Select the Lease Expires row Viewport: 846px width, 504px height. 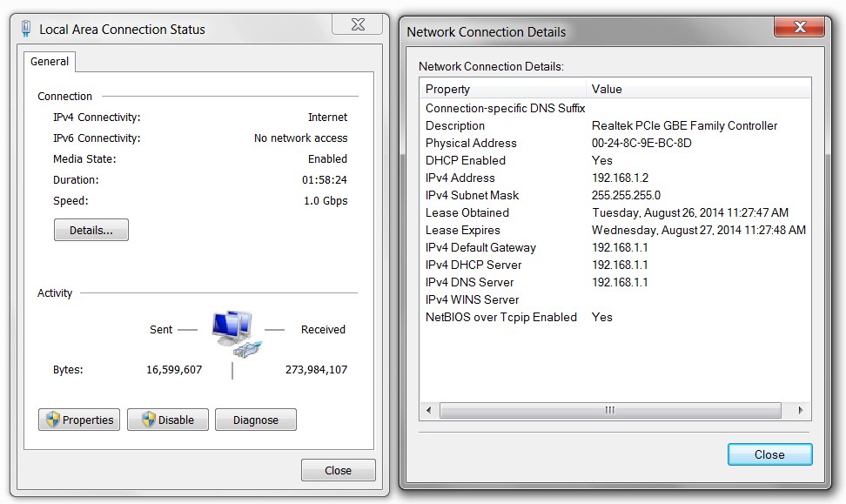tap(615, 230)
